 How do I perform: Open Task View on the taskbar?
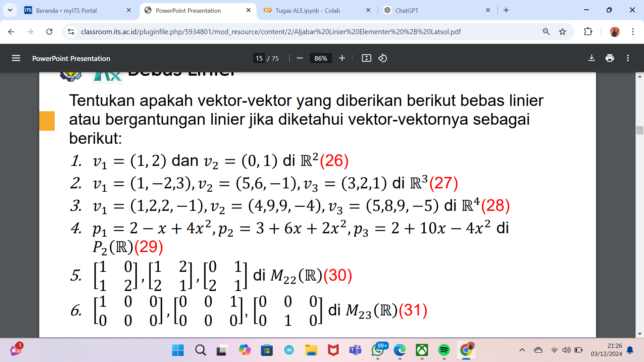222,350
